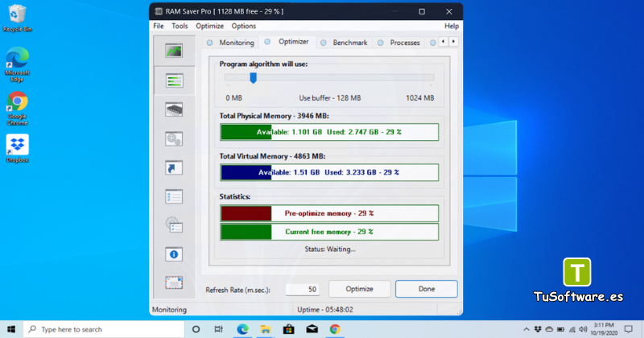Image resolution: width=644 pixels, height=338 pixels.
Task: Click the battery tray icon
Action: tap(560, 329)
